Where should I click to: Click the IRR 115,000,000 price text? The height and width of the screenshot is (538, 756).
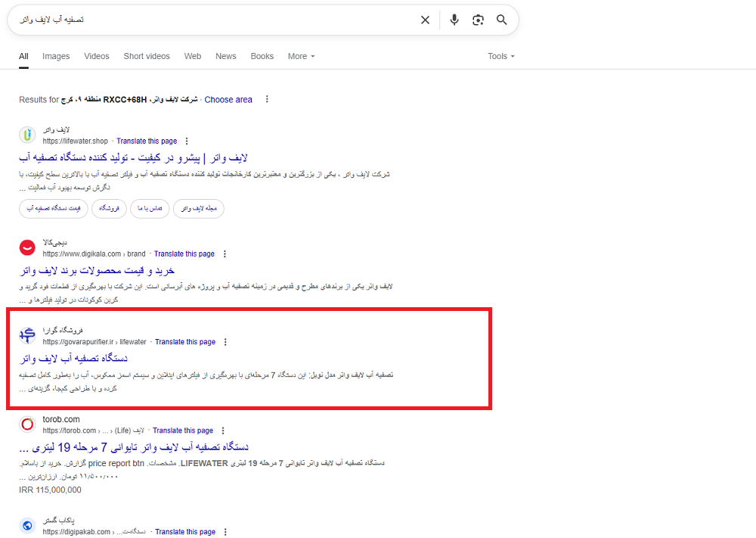tap(50, 490)
